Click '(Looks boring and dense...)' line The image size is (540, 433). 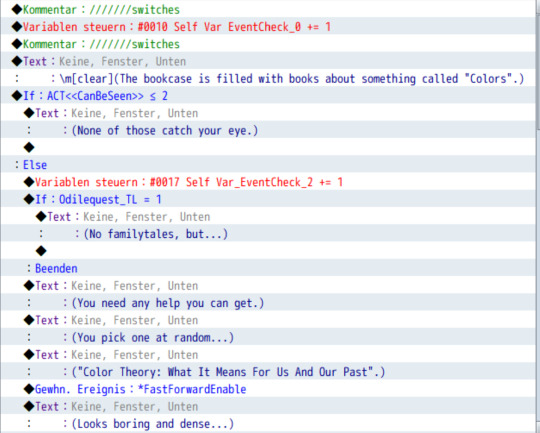coord(268,423)
